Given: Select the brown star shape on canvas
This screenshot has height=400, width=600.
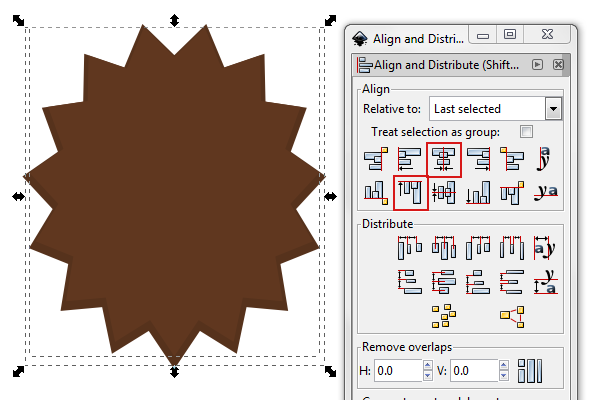Looking at the screenshot, I should click(174, 190).
